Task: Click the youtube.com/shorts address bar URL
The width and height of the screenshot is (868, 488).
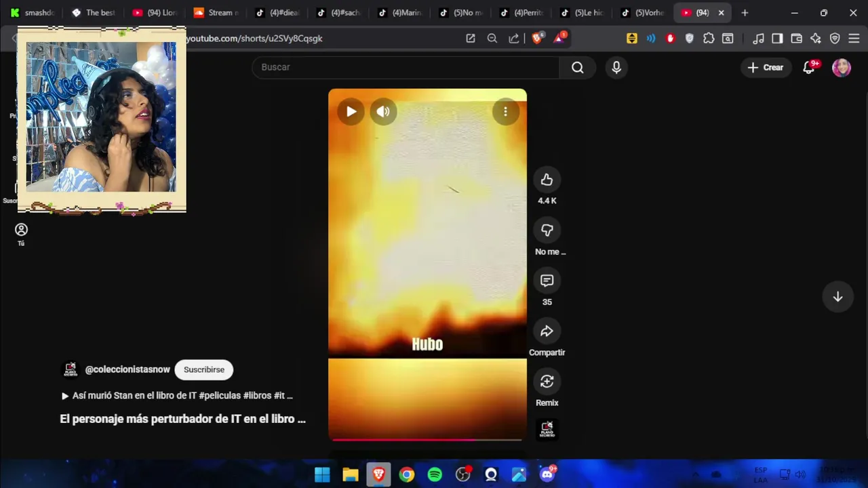Action: click(254, 39)
